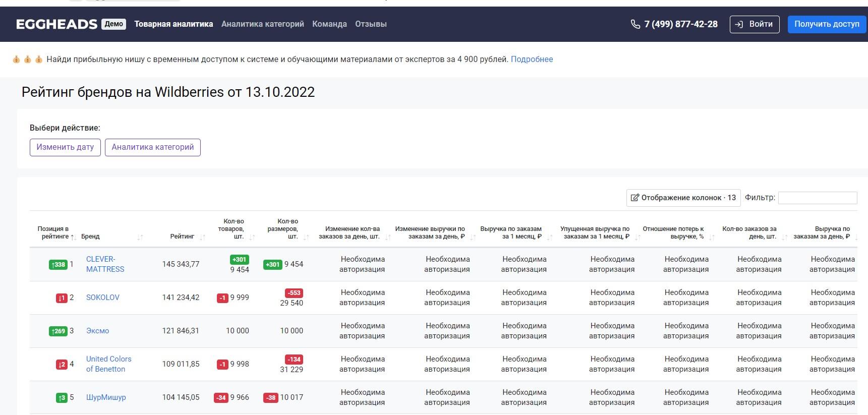Viewport: 868px width, 415px height.
Task: Click the +301 badge above 9 454 товаров
Action: click(x=240, y=259)
